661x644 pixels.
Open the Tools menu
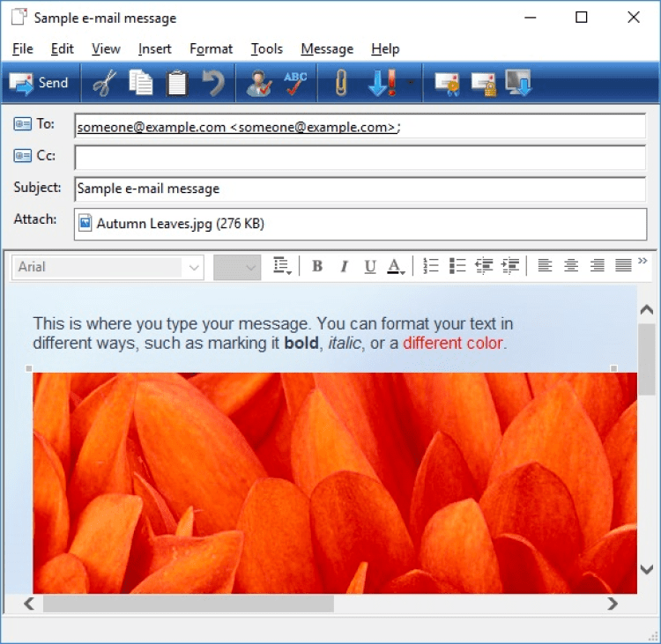[267, 48]
